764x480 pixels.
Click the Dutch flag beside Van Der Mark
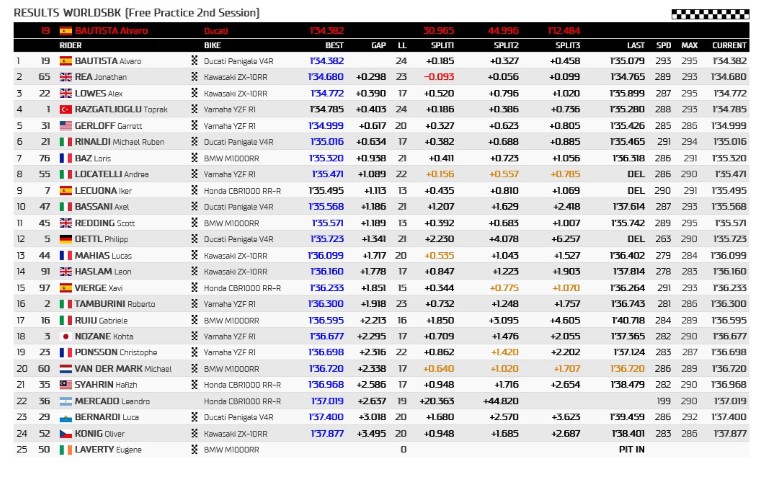(67, 369)
